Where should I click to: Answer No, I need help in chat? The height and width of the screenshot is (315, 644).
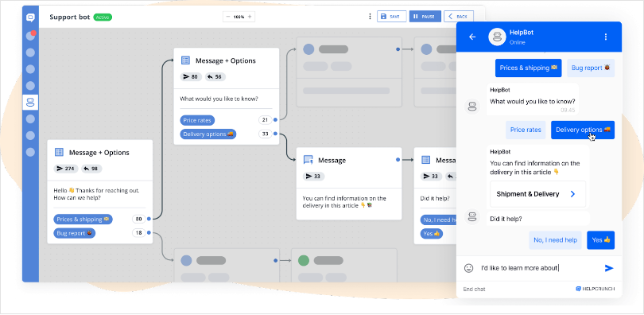[x=555, y=240]
